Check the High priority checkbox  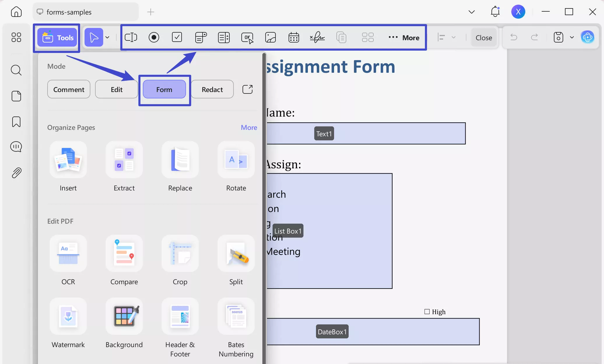pos(427,311)
